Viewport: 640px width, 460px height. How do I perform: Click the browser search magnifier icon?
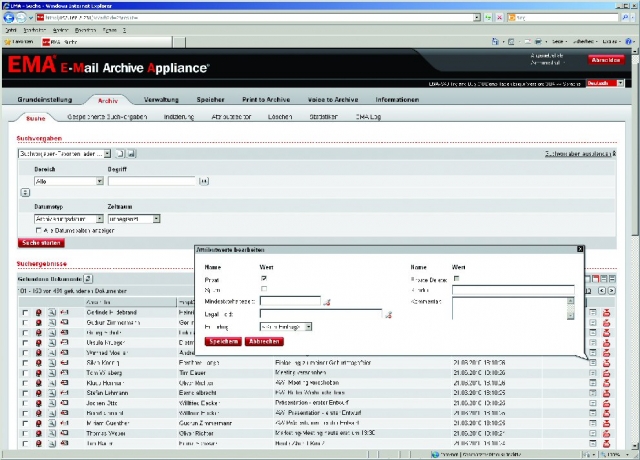coord(625,18)
